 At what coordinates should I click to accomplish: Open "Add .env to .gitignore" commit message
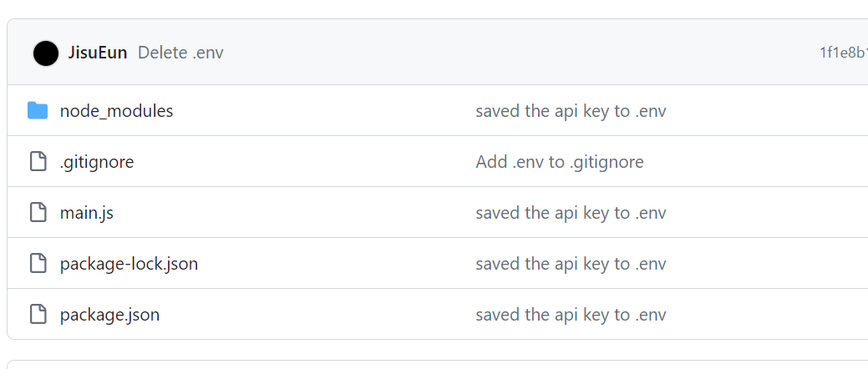(x=559, y=161)
